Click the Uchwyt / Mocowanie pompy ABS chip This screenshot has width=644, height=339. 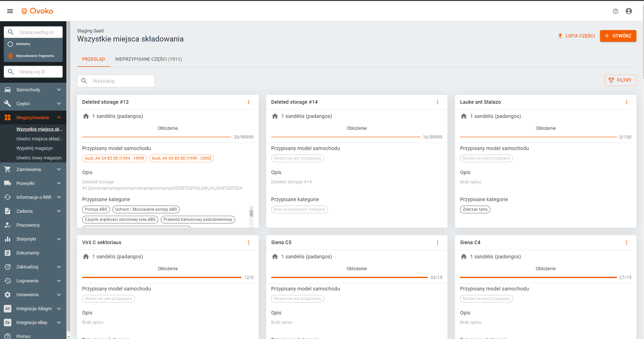coord(146,209)
